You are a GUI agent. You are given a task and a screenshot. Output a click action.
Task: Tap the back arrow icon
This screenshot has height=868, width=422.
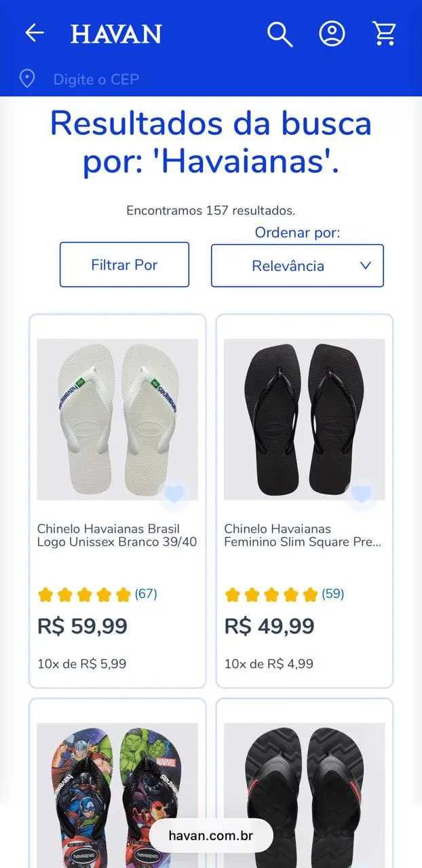[34, 33]
